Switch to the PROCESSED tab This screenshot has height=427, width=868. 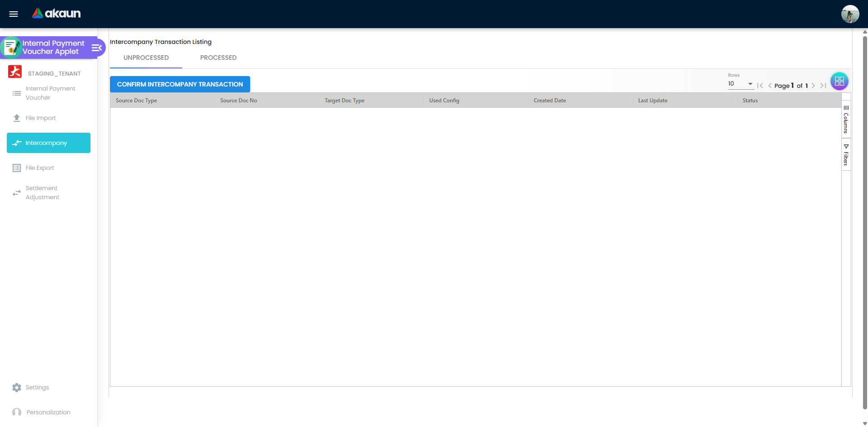[218, 58]
